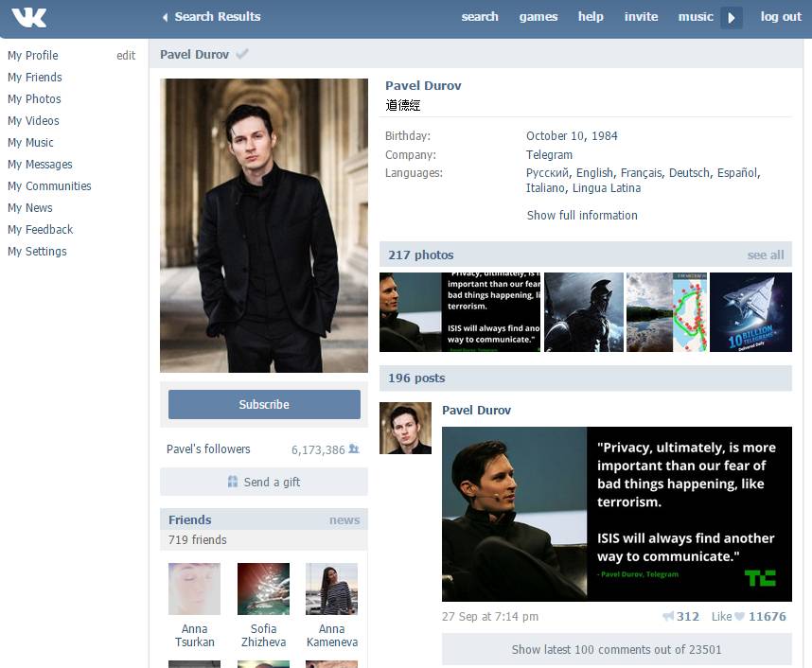This screenshot has width=812, height=668.
Task: Open My Friends
Action: (35, 78)
